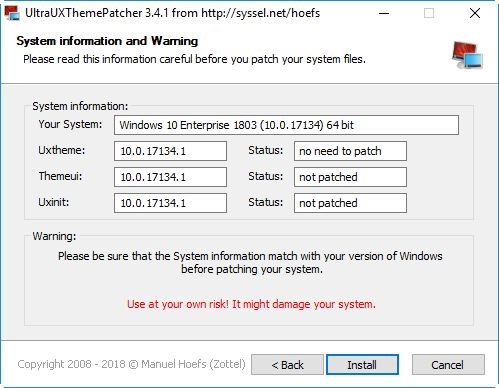499x388 pixels.
Task: Click the Uxtheme version field
Action: click(x=170, y=151)
